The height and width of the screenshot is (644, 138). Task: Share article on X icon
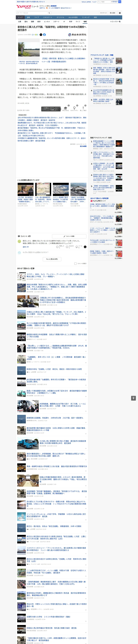coord(41,35)
